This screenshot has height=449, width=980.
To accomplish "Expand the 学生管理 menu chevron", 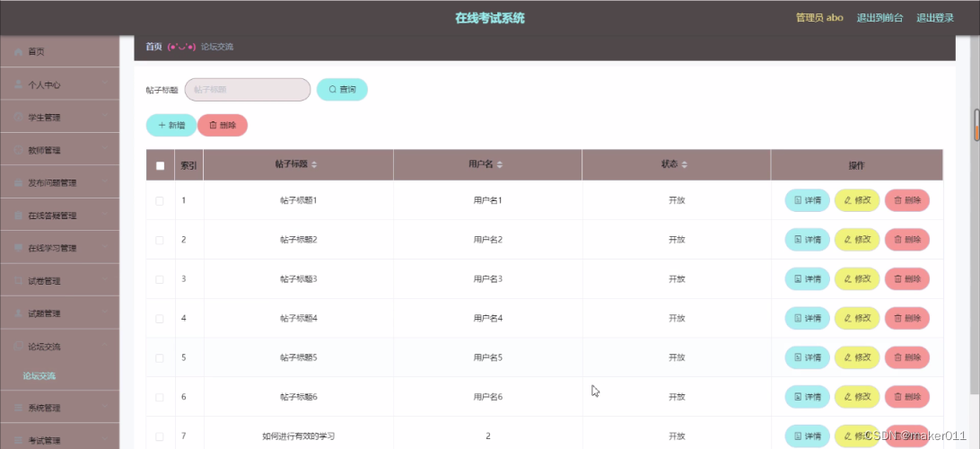I will click(x=105, y=116).
